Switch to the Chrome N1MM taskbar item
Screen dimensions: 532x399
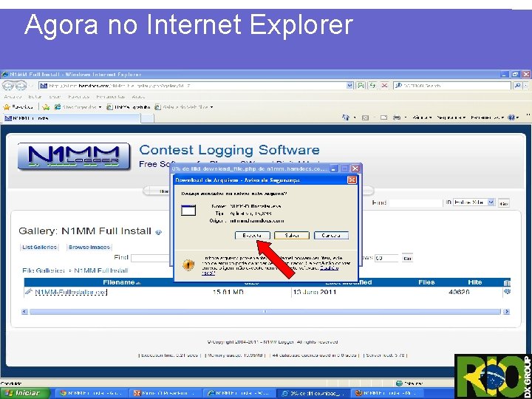[90, 393]
